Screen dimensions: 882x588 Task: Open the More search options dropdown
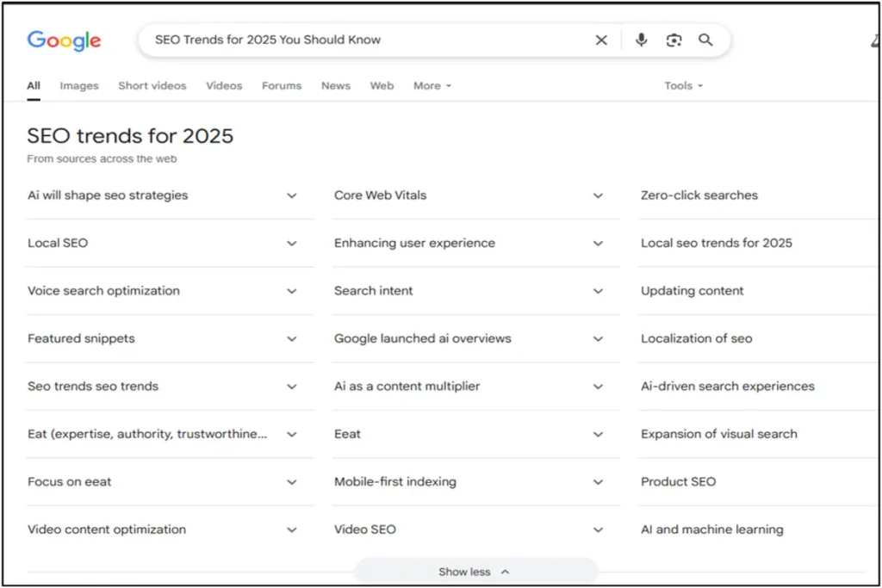pyautogui.click(x=431, y=85)
